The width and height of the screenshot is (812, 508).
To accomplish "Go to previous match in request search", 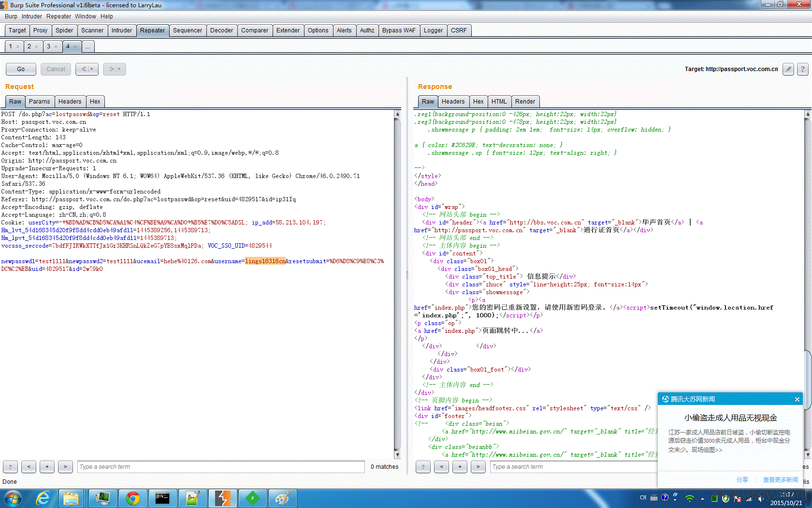I will (x=29, y=467).
